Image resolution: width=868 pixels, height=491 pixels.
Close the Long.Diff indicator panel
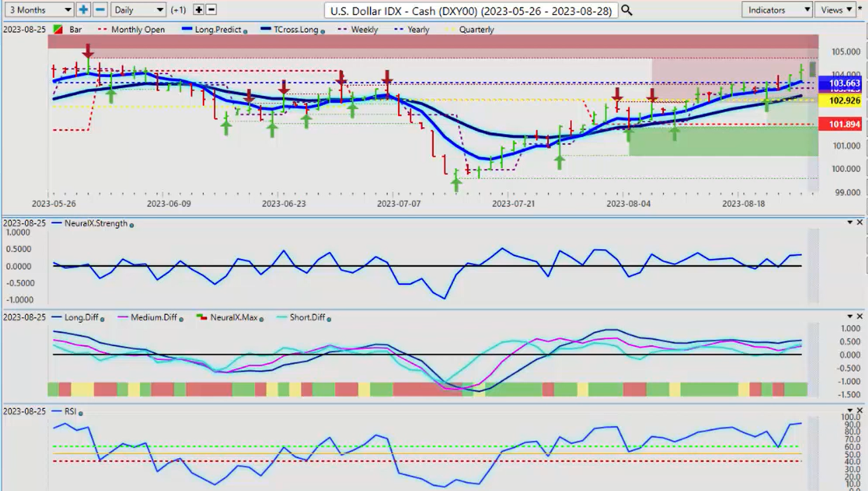[860, 317]
